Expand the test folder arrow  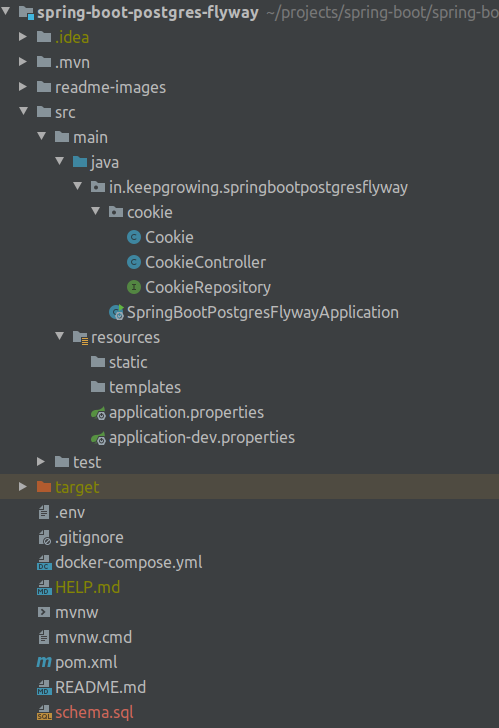(x=41, y=462)
